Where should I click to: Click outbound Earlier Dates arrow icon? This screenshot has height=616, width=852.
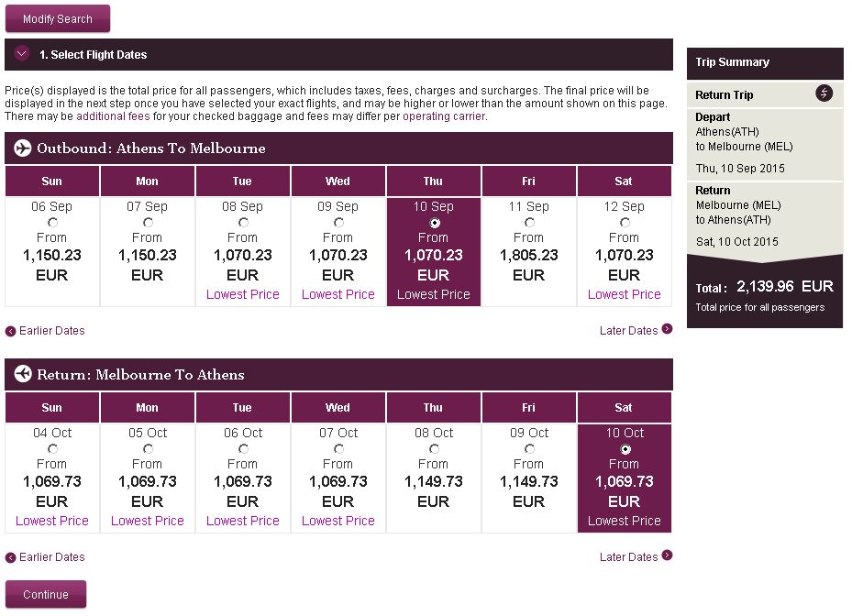(10, 331)
